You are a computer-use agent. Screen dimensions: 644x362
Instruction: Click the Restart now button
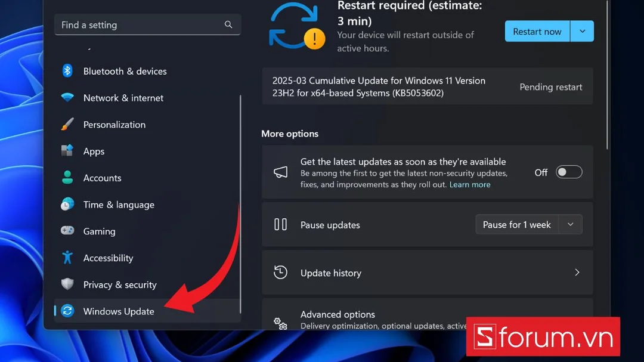coord(537,31)
